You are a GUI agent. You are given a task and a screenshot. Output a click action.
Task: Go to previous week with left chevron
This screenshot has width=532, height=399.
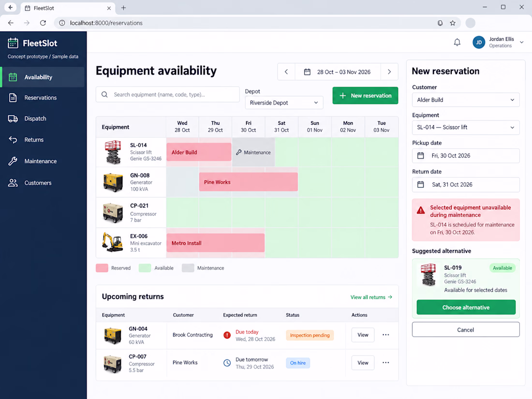click(x=286, y=72)
